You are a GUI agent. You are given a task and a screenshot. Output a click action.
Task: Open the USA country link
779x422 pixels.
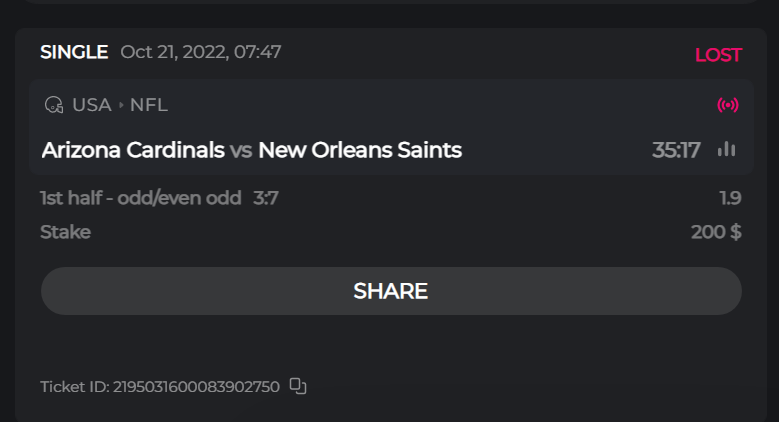pos(92,105)
